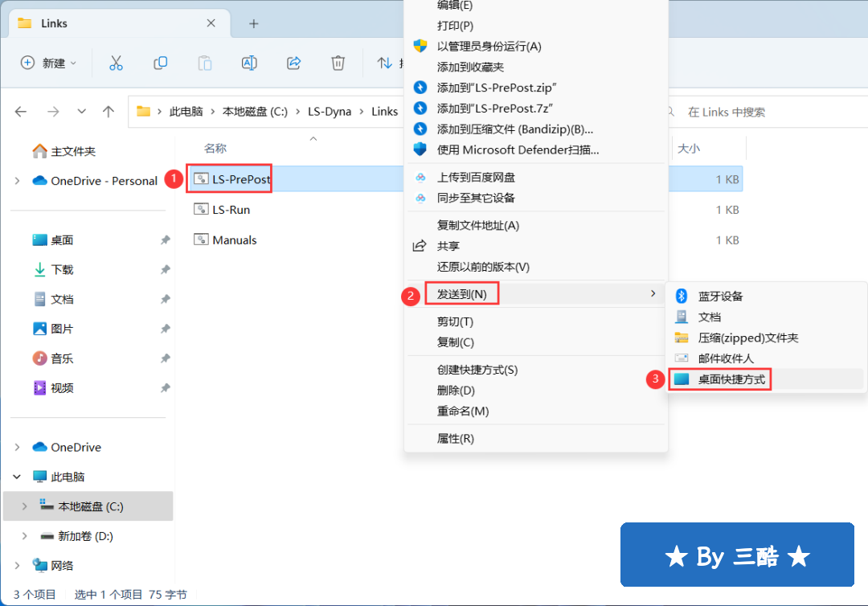This screenshot has height=606, width=868.
Task: Choose 重命名(M) from context menu
Action: coord(536,412)
